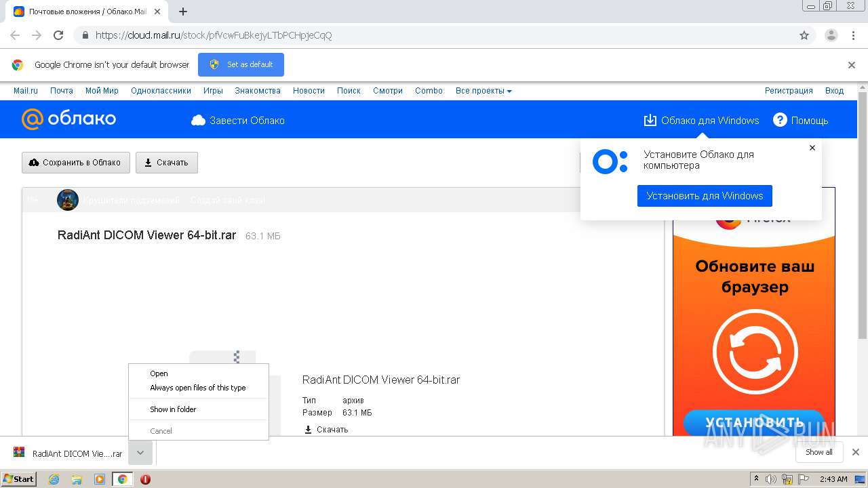
Task: Click the Chrome taskbar icon
Action: coord(122,479)
